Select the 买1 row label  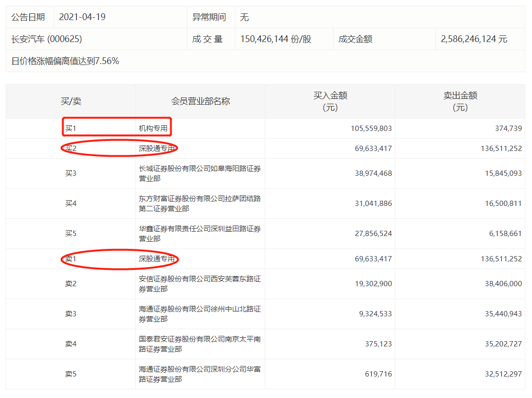(71, 128)
